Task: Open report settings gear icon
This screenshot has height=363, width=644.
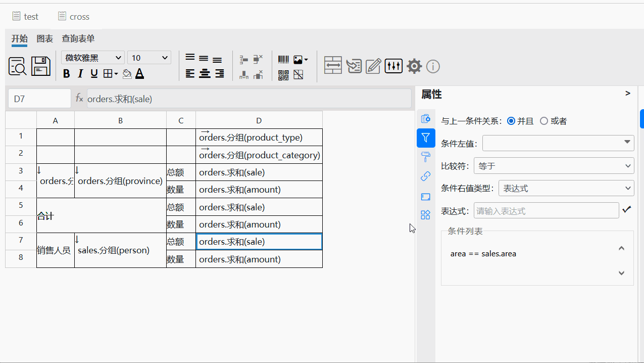Action: (414, 66)
